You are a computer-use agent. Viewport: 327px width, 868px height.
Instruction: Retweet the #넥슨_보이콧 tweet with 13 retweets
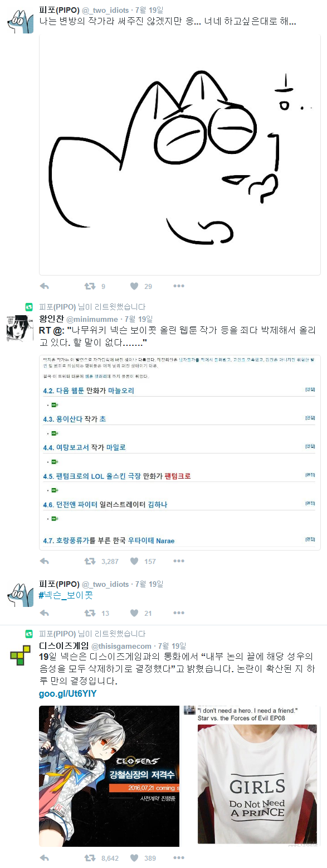[x=89, y=613]
